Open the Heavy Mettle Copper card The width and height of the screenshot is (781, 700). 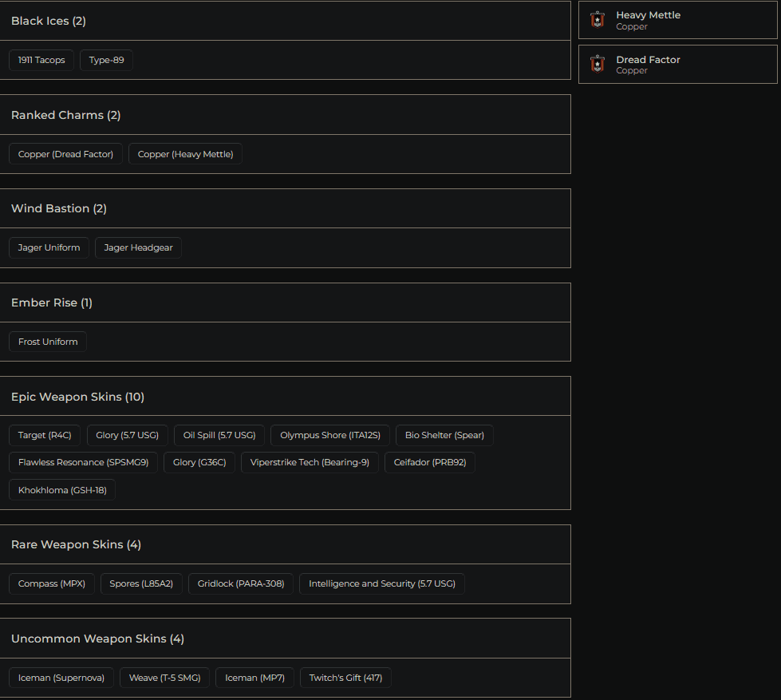click(x=677, y=20)
